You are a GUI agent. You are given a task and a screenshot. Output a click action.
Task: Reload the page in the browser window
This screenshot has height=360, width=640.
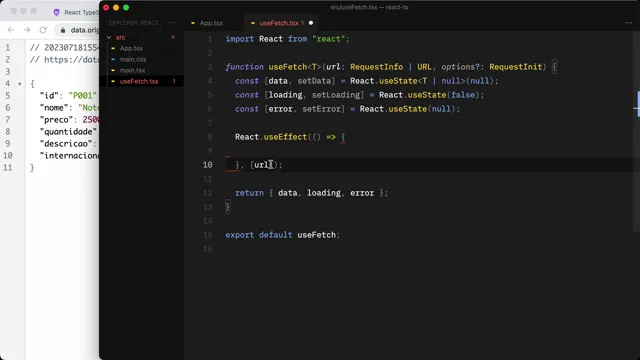point(43,30)
